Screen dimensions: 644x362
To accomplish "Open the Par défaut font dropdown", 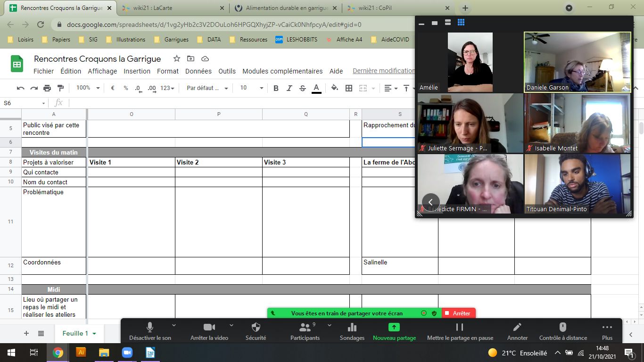I will pyautogui.click(x=207, y=88).
